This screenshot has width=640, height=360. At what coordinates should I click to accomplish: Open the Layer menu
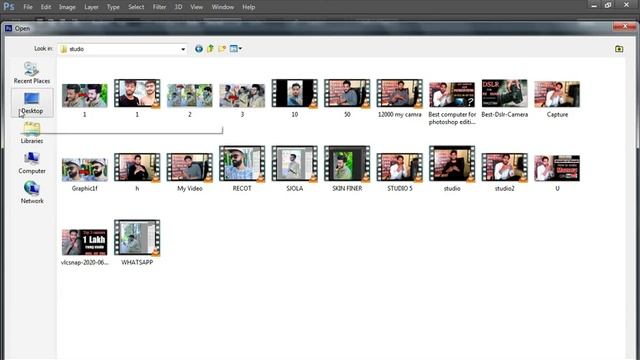point(91,7)
